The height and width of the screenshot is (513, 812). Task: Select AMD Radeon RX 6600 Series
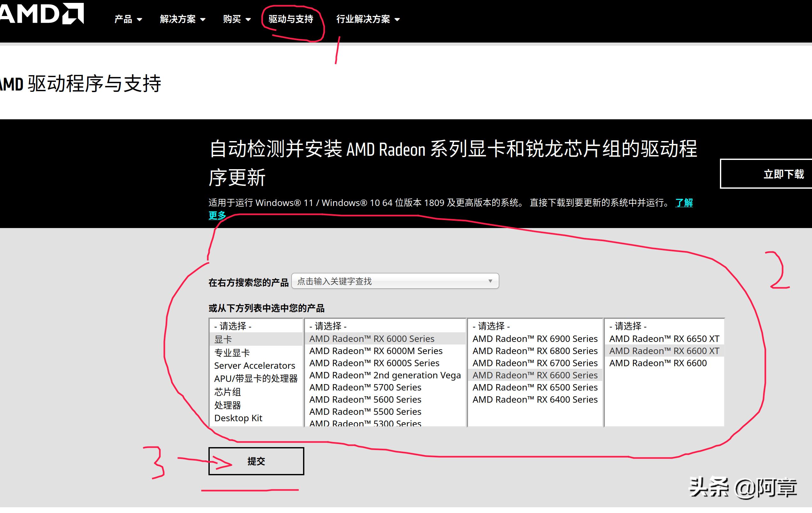[535, 375]
